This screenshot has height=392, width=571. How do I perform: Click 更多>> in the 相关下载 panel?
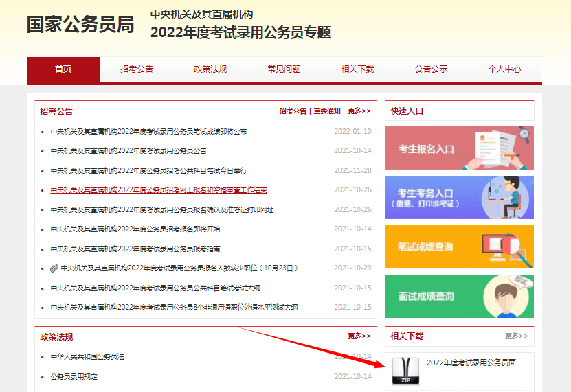(517, 336)
